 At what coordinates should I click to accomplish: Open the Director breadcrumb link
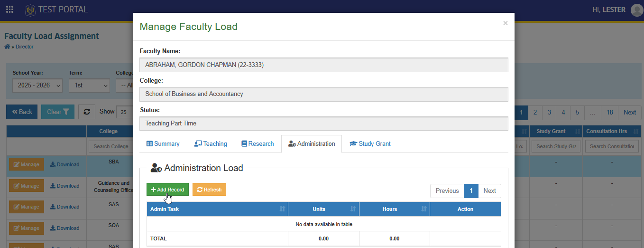(x=25, y=47)
